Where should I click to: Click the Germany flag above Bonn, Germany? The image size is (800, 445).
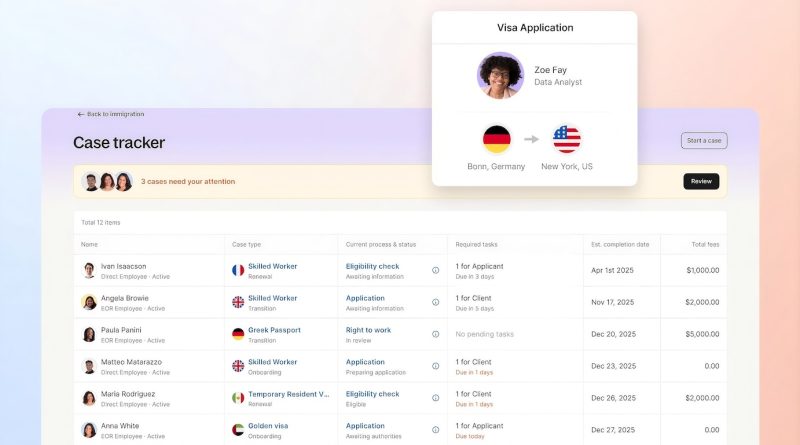(x=496, y=139)
